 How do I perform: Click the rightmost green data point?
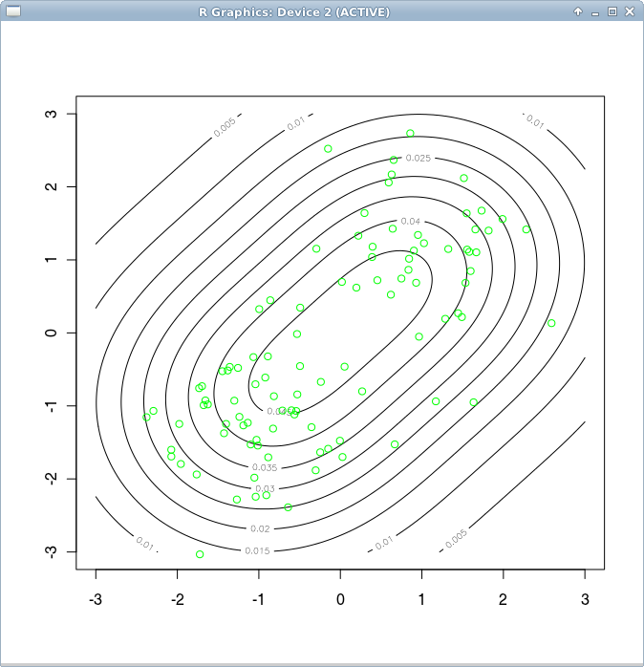tap(551, 323)
